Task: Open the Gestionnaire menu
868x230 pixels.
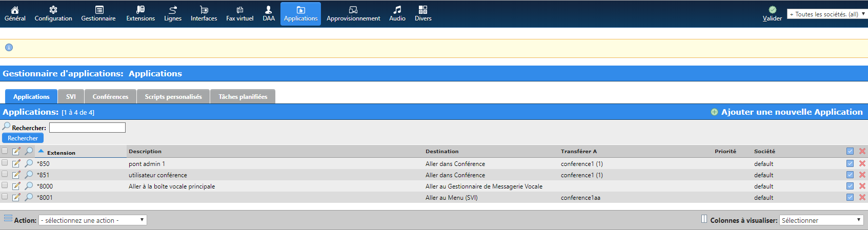Action: (x=98, y=14)
